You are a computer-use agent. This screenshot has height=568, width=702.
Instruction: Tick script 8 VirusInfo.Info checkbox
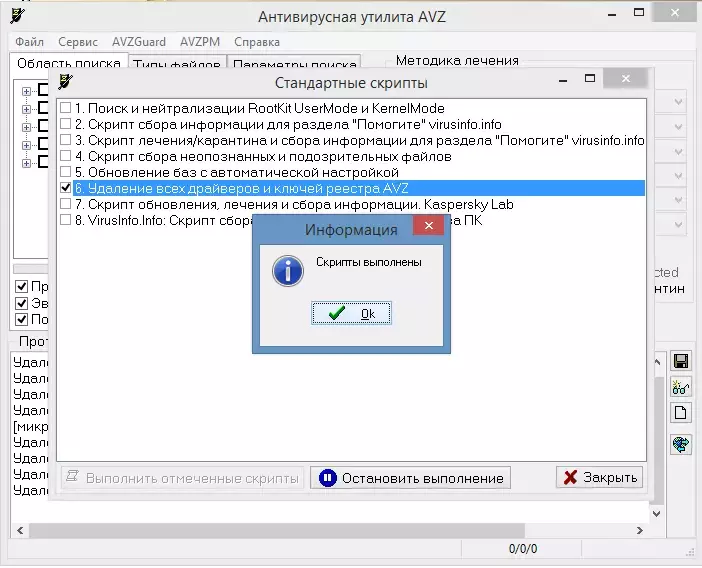(x=65, y=220)
